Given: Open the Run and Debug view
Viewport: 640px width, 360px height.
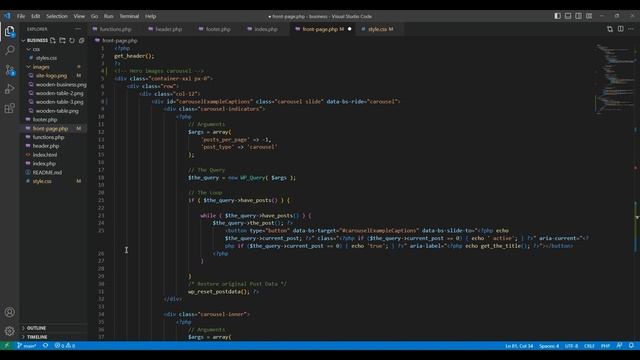Looking at the screenshot, I should click(9, 89).
